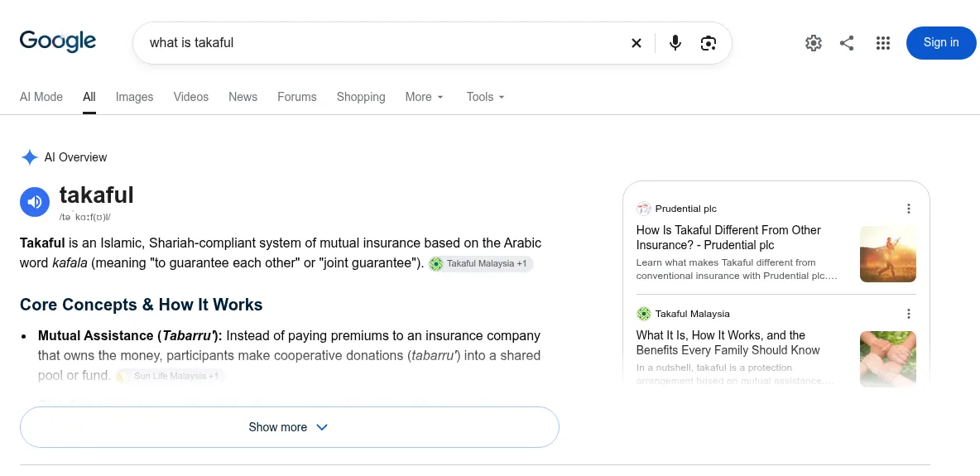This screenshot has height=476, width=980.
Task: Click the Google logo
Action: [57, 41]
